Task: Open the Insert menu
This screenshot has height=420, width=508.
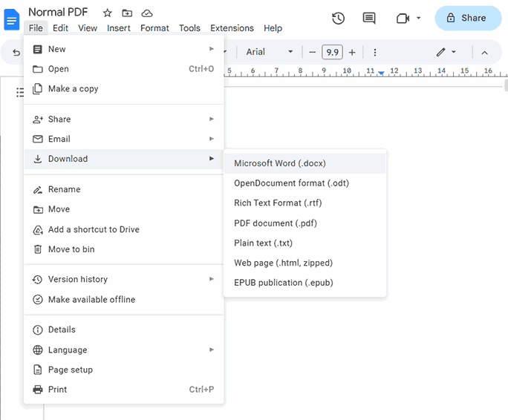Action: click(119, 28)
